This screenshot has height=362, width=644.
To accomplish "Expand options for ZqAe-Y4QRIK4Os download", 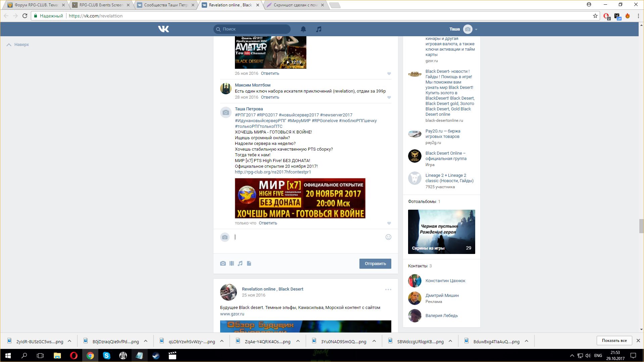I will pyautogui.click(x=298, y=341).
